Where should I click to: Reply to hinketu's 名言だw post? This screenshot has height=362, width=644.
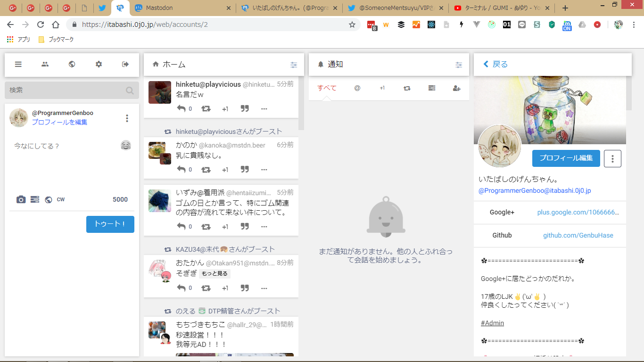pyautogui.click(x=181, y=109)
